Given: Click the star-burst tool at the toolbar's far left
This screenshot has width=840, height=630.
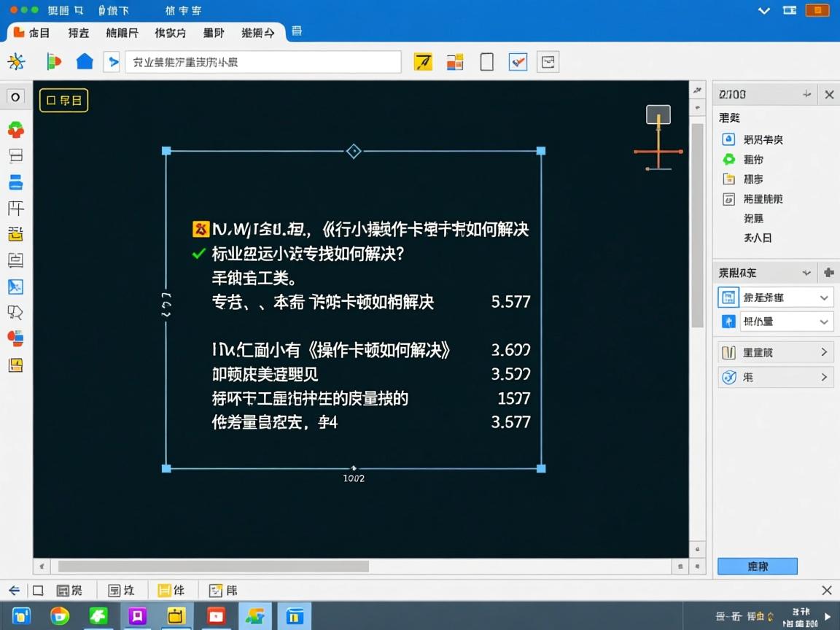Looking at the screenshot, I should point(17,62).
